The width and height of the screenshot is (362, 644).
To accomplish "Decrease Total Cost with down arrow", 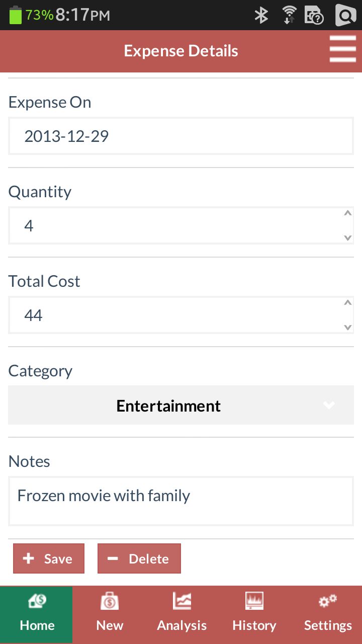I will pos(347,327).
